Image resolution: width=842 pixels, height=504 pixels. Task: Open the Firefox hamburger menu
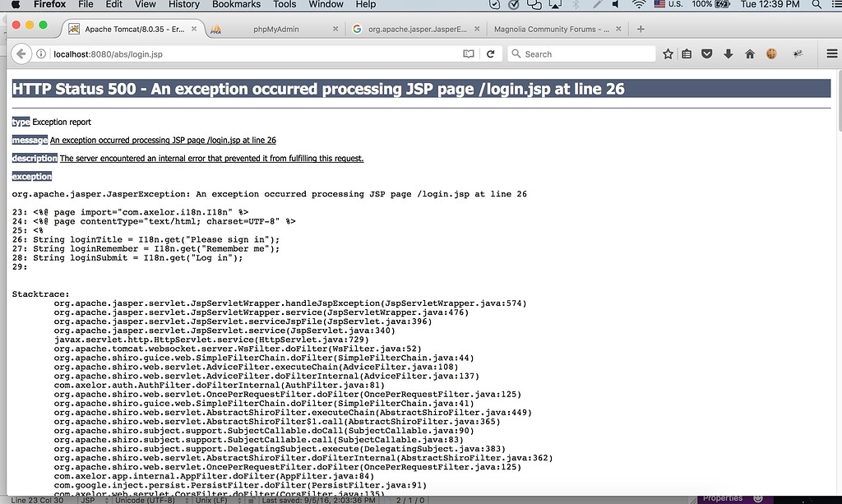pyautogui.click(x=832, y=54)
